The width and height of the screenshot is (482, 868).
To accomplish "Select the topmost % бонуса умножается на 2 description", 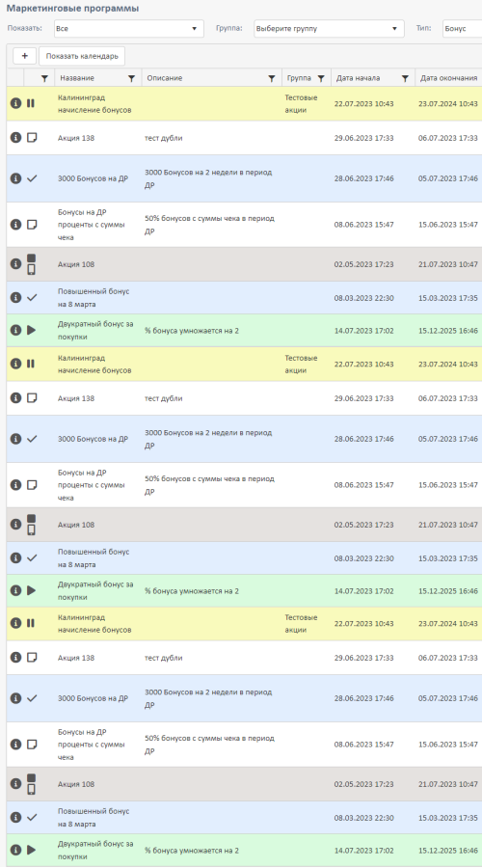I will click(192, 331).
